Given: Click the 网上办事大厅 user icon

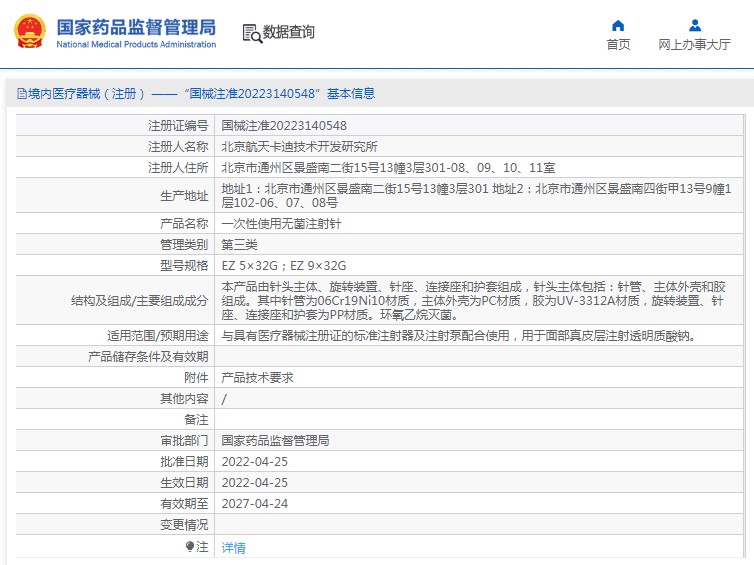Looking at the screenshot, I should pyautogui.click(x=694, y=25).
